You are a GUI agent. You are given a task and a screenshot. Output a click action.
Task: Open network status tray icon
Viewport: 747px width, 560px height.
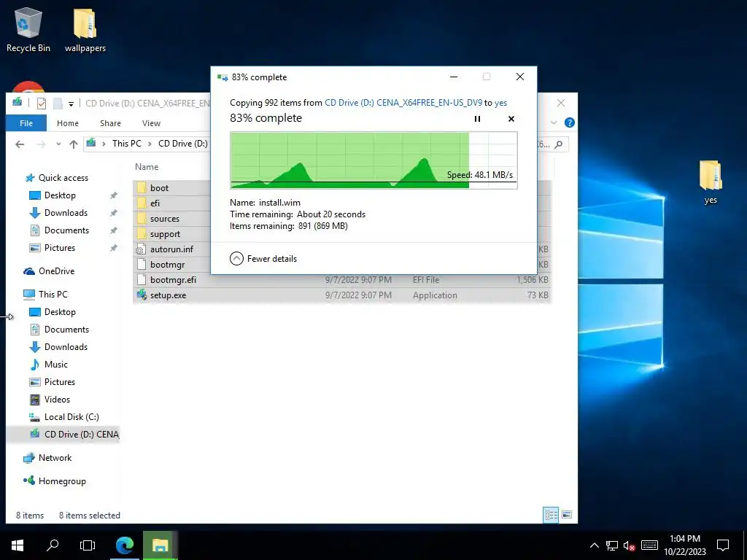pyautogui.click(x=612, y=545)
